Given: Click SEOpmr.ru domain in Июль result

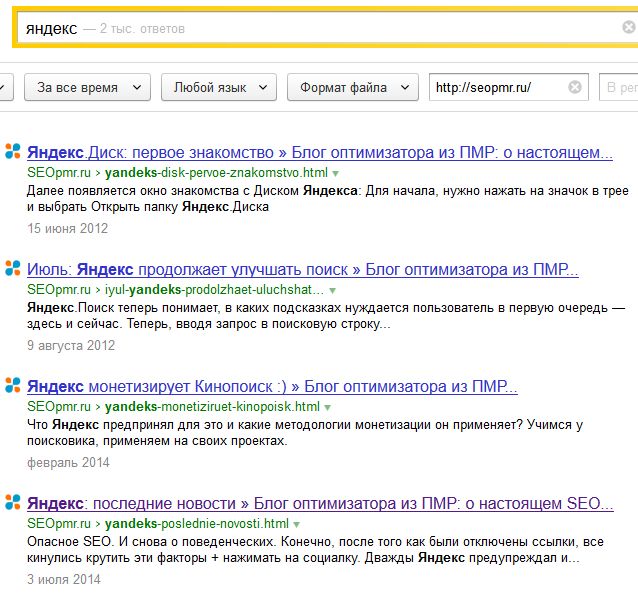Looking at the screenshot, I should pyautogui.click(x=59, y=289).
